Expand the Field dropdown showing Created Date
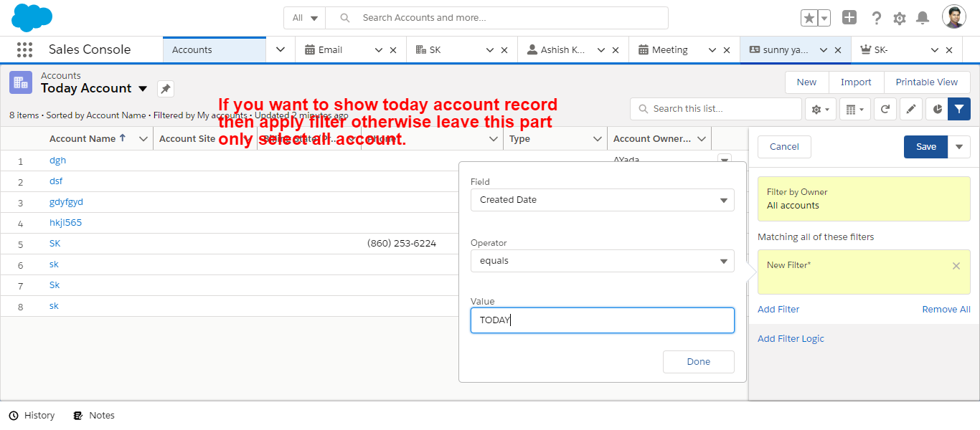Screen dimensions: 980x430 tap(602, 200)
